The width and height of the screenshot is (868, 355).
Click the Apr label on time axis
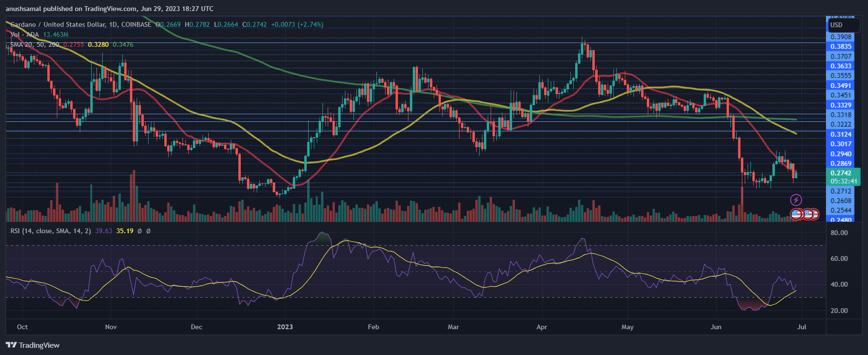click(x=542, y=327)
